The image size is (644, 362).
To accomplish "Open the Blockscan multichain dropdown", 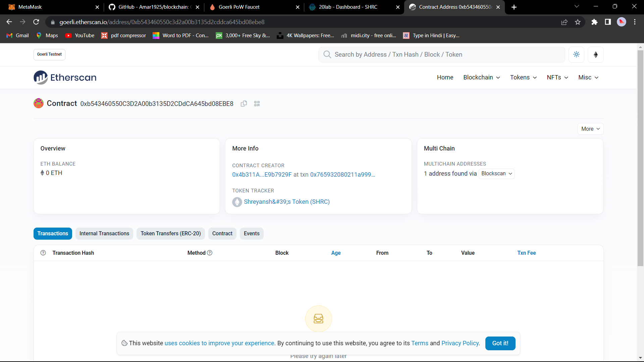I will (496, 174).
